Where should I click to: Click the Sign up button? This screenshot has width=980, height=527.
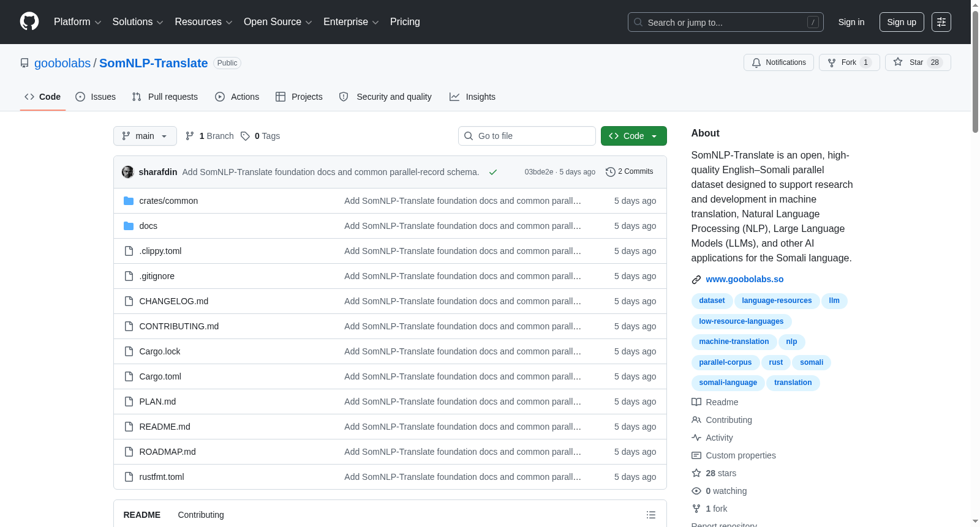pos(902,22)
